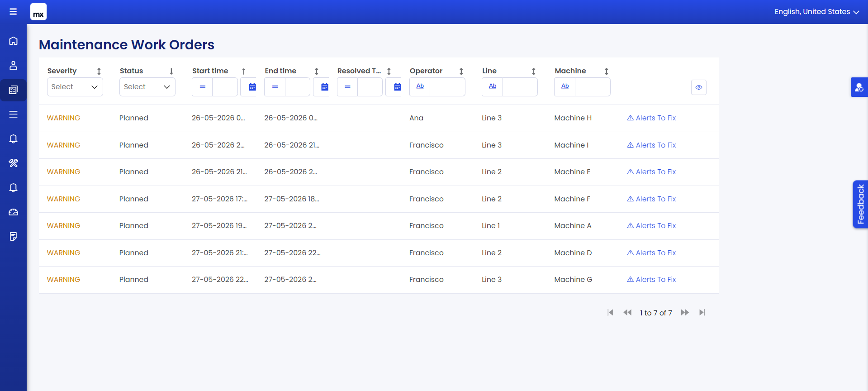Open the End time calendar picker

[325, 87]
